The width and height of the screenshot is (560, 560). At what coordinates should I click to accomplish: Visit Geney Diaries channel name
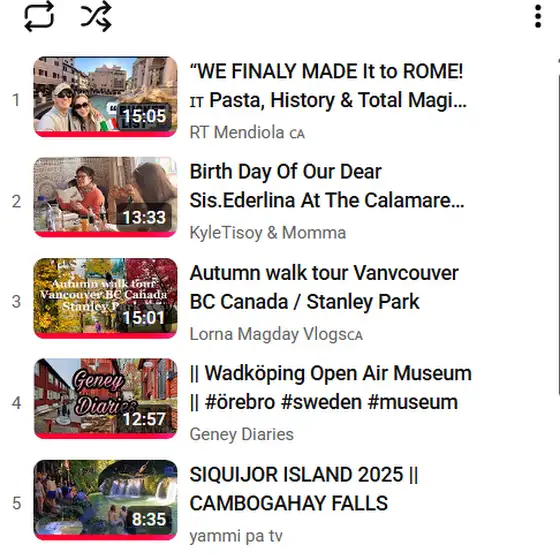coord(241,435)
